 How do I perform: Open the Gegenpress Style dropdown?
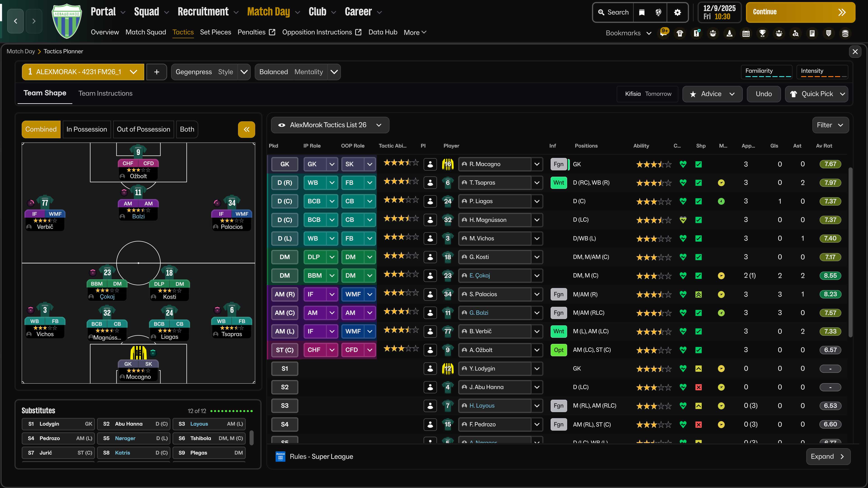pos(244,72)
